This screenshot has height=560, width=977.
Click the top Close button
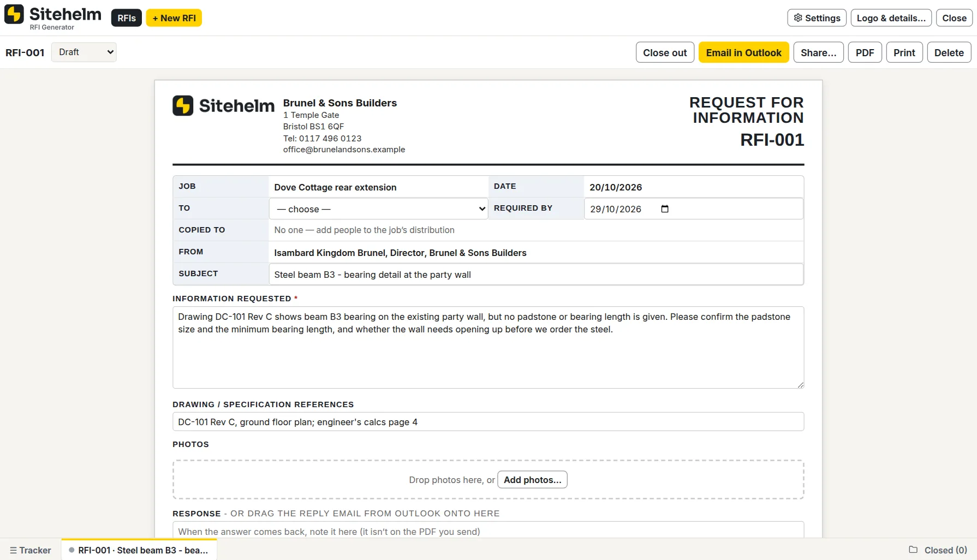954,18
